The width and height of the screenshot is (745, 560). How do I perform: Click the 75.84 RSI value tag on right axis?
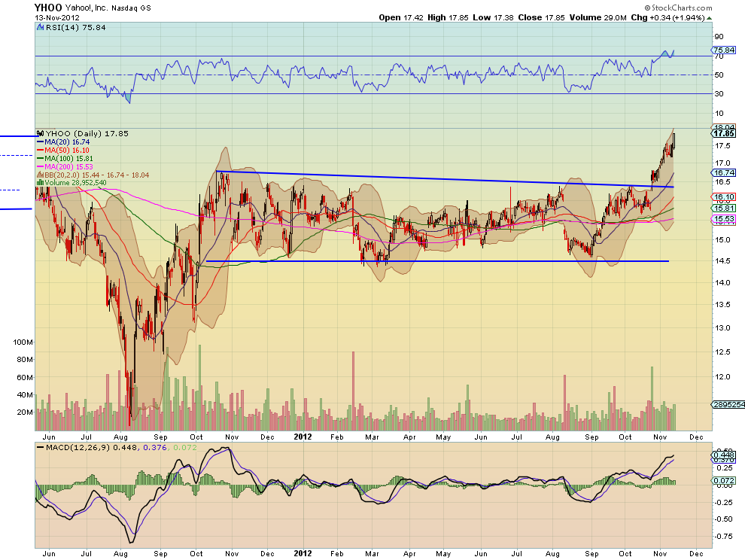point(724,50)
